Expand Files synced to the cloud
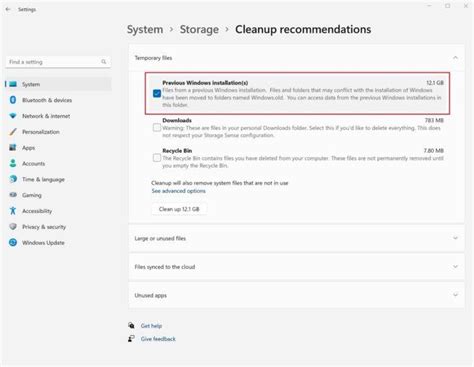474x367 pixels. coord(296,267)
